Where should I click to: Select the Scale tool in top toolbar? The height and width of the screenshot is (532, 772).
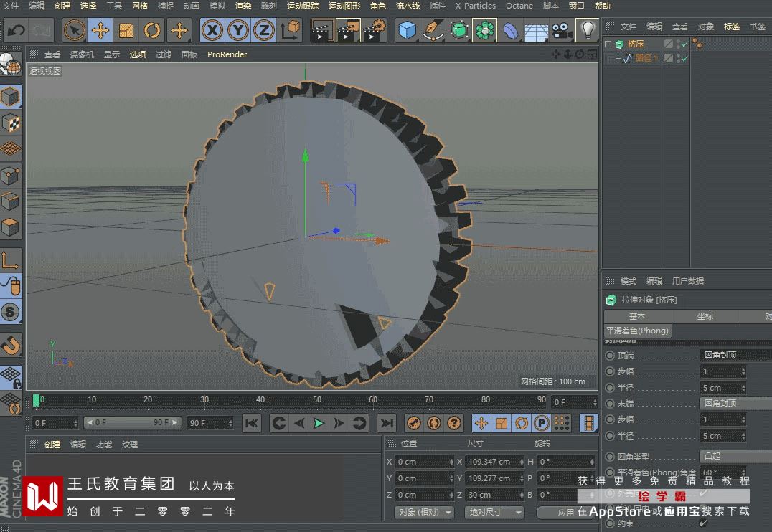coord(126,30)
